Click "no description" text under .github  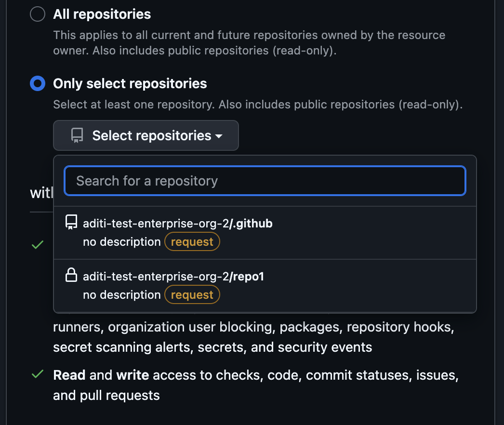121,242
